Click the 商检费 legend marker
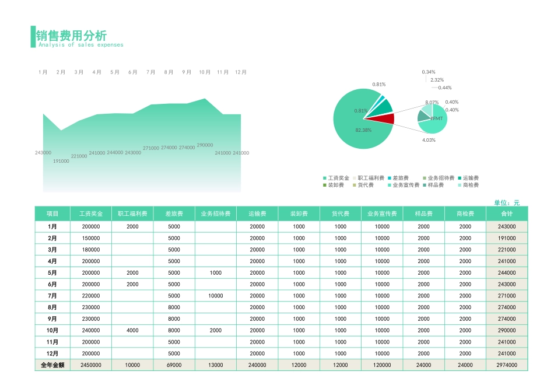 click(x=461, y=185)
